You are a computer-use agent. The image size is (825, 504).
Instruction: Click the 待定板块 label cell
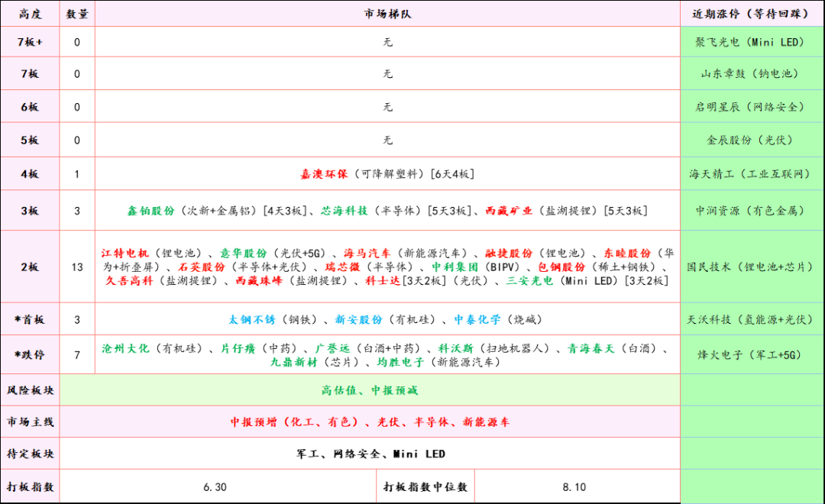(30, 454)
